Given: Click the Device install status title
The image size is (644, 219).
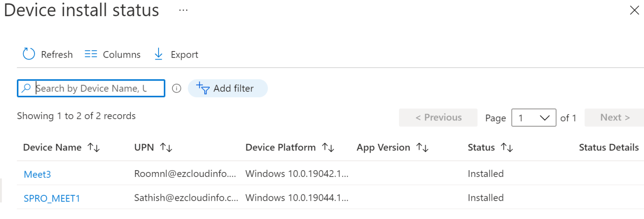Looking at the screenshot, I should click(x=82, y=10).
